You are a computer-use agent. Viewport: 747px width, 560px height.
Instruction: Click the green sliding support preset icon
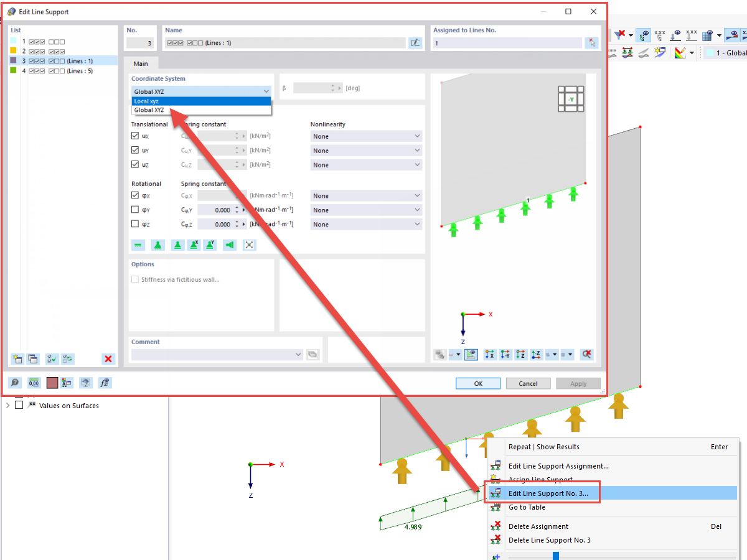[x=230, y=245]
